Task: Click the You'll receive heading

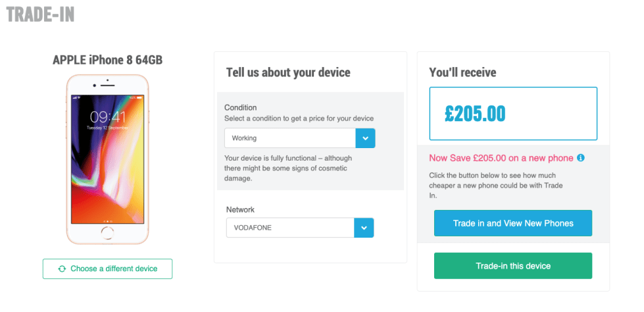Action: (x=462, y=72)
